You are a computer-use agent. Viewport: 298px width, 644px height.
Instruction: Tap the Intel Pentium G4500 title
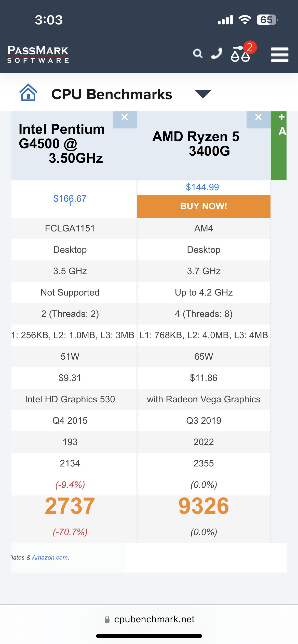62,143
